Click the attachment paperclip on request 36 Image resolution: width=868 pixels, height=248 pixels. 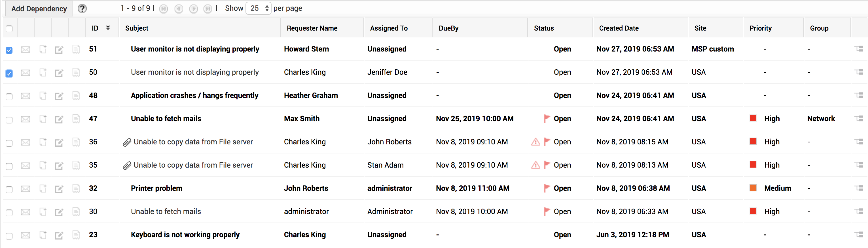point(127,143)
